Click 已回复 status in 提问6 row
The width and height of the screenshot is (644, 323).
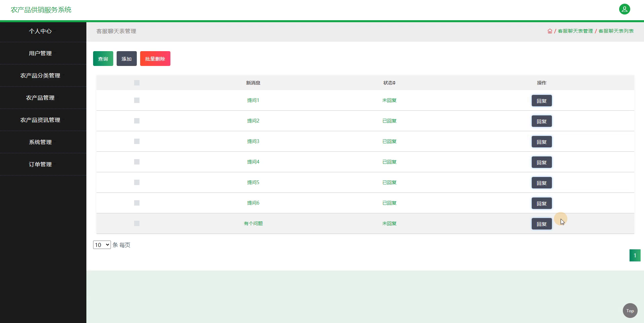390,203
